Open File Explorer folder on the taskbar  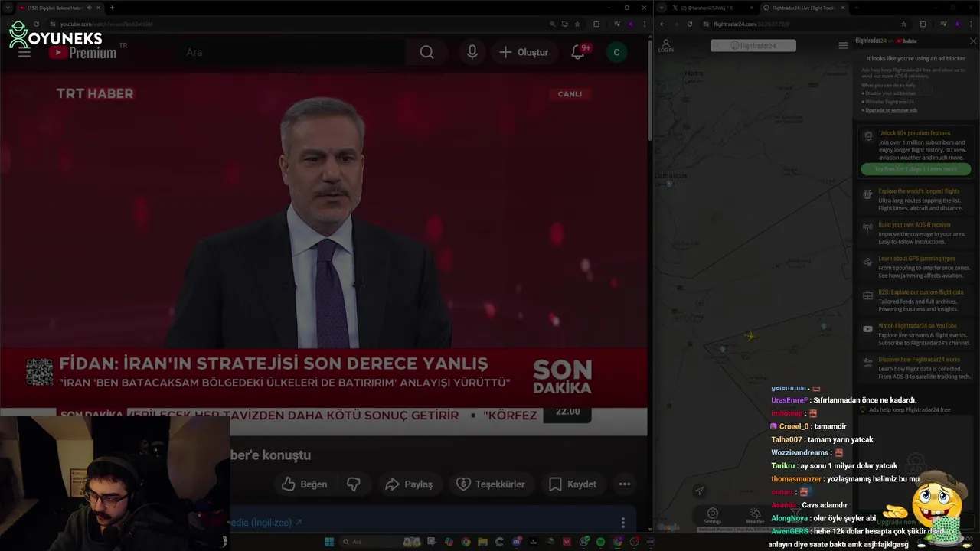click(x=482, y=542)
